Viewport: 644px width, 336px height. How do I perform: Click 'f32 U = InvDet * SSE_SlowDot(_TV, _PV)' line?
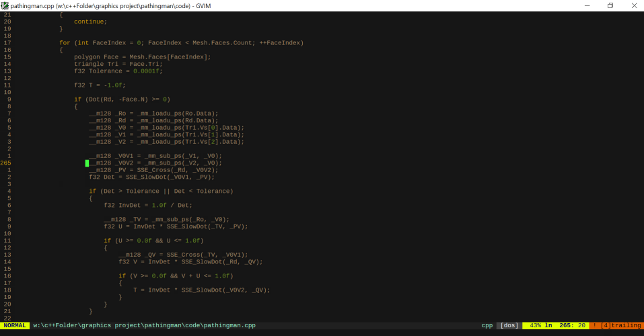coord(176,226)
